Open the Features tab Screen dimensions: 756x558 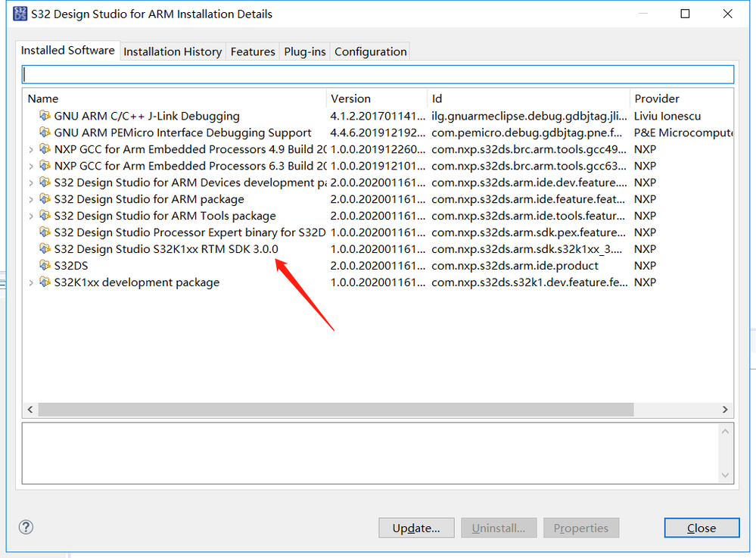pyautogui.click(x=253, y=51)
